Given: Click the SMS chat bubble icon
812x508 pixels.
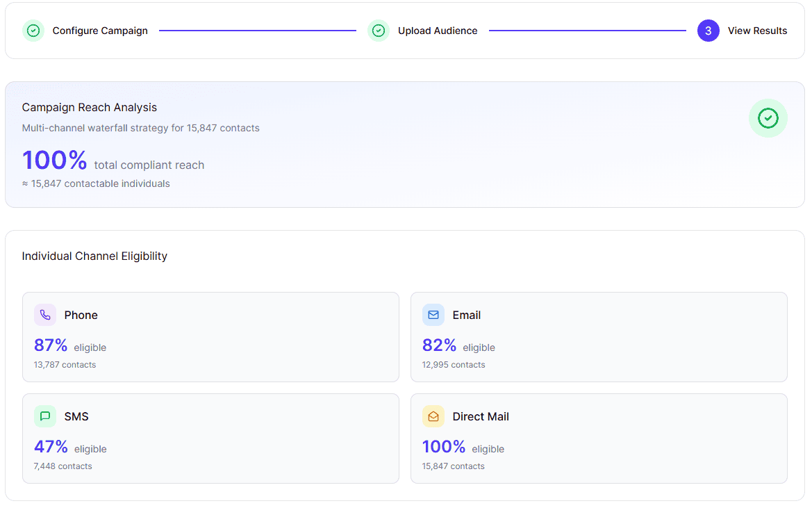Looking at the screenshot, I should pos(45,416).
